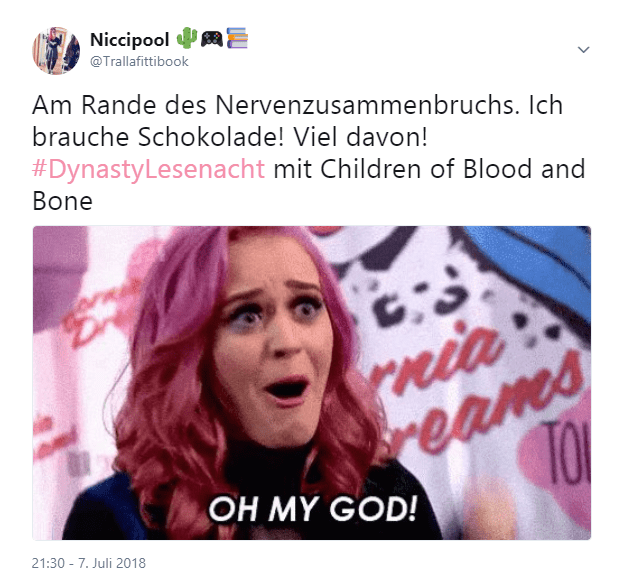Click 'Children of Blood and' in the tweet
Image resolution: width=619 pixels, height=579 pixels.
[x=452, y=169]
